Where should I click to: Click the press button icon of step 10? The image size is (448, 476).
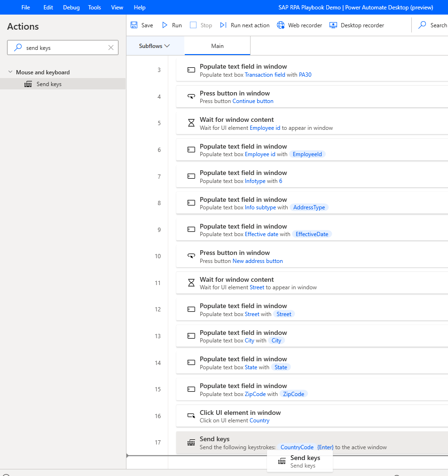pos(191,256)
